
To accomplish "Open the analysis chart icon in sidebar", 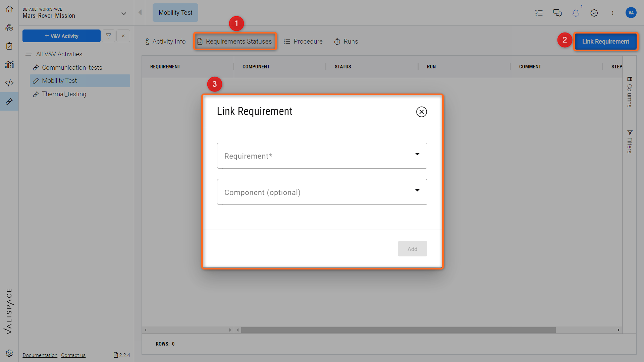I will (9, 64).
